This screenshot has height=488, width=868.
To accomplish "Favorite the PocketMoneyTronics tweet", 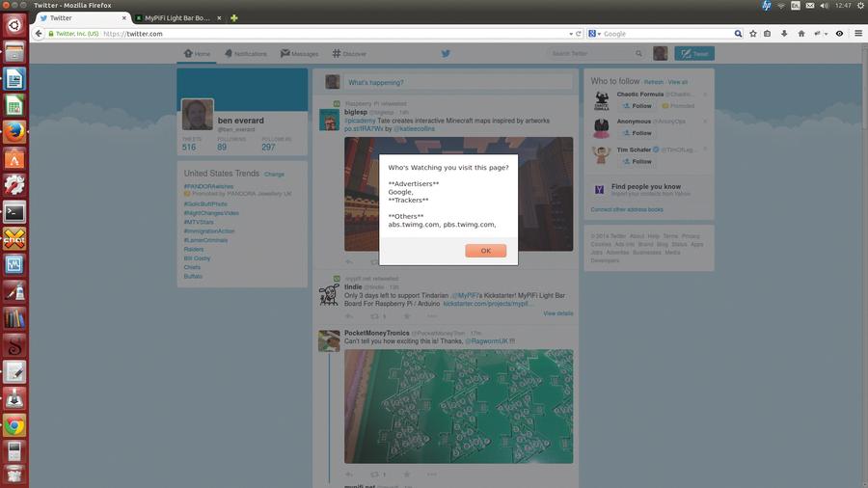I will pos(407,474).
